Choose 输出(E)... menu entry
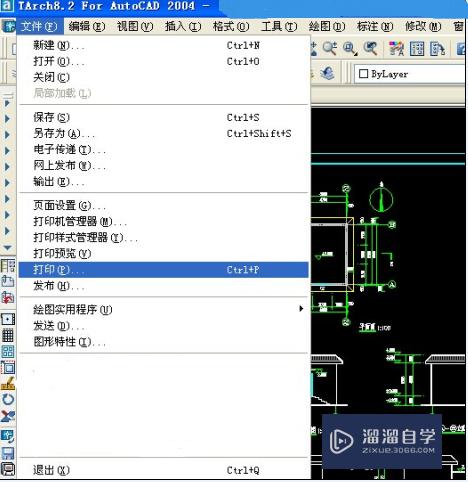 (163, 182)
